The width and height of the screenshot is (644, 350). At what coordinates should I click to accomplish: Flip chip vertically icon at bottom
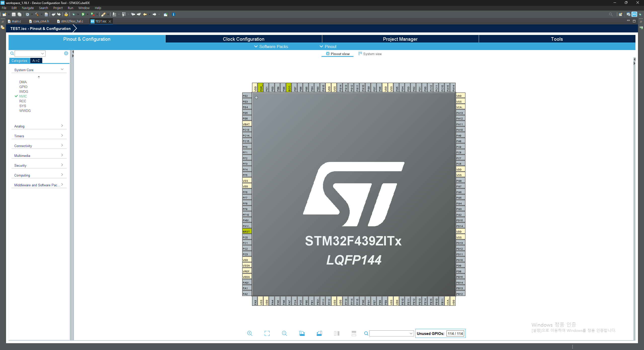point(354,333)
